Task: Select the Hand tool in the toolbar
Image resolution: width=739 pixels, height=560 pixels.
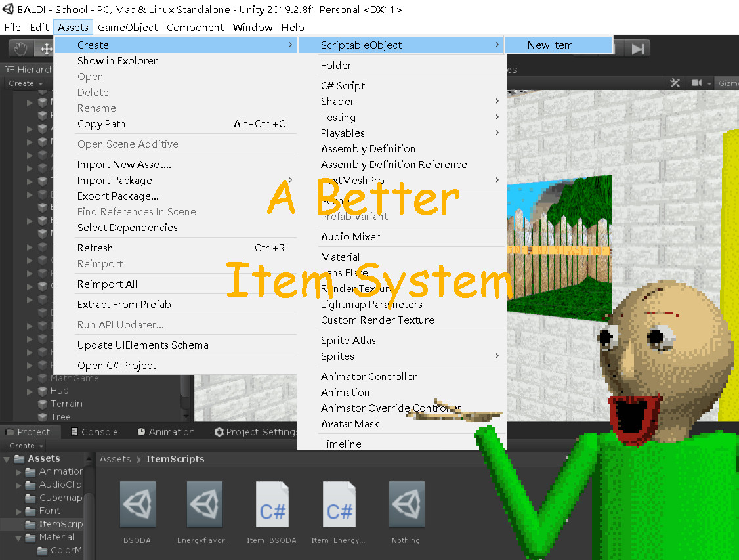Action: (20, 48)
